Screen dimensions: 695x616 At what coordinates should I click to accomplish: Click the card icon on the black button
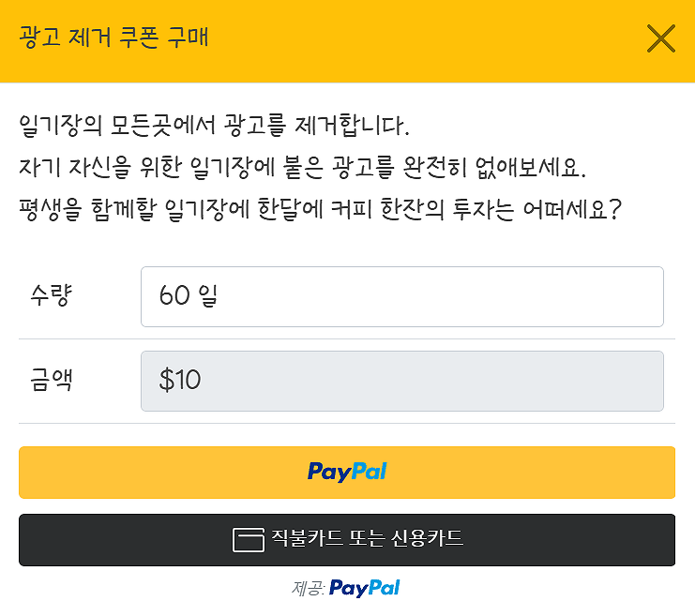pos(248,539)
